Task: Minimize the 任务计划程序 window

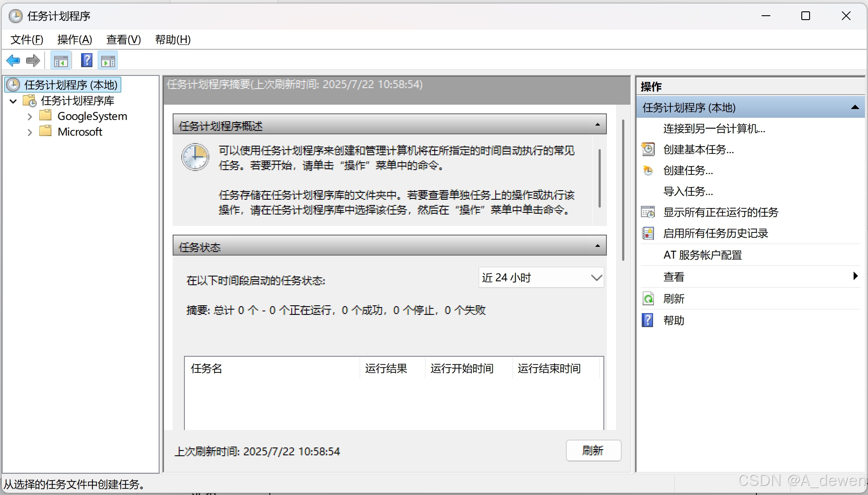Action: point(766,16)
